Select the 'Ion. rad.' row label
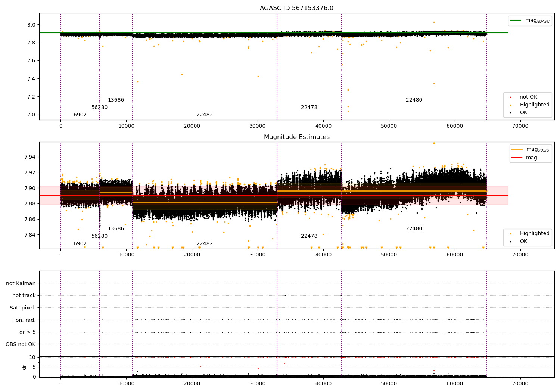 [x=25, y=320]
